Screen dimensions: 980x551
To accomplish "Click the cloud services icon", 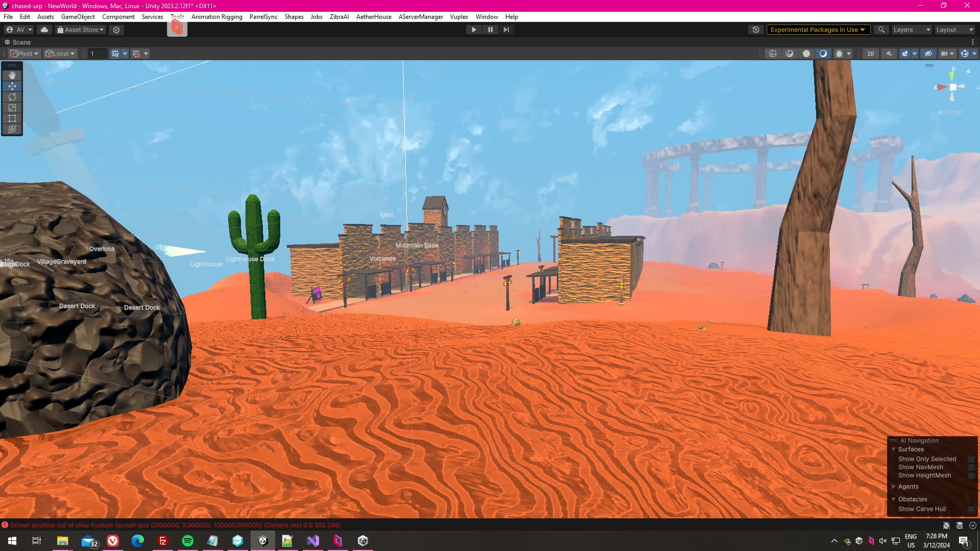I will pos(44,30).
